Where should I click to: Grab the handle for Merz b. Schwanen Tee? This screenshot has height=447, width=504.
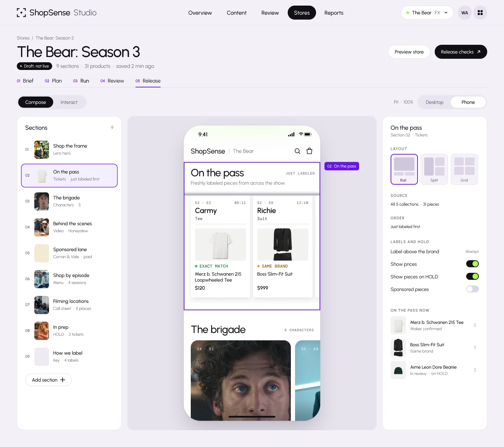pyautogui.click(x=475, y=325)
